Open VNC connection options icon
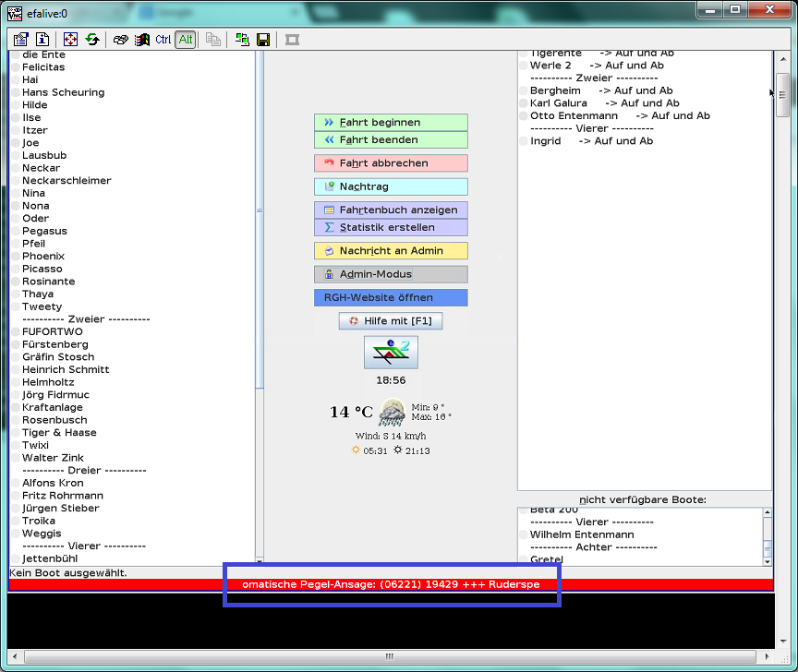This screenshot has height=672, width=798. coord(21,40)
